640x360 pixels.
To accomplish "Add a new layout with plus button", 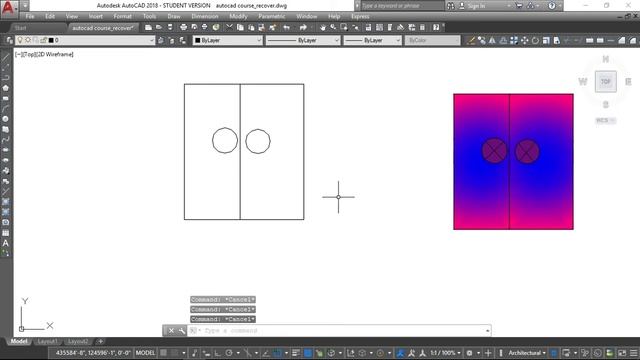I will (x=100, y=341).
